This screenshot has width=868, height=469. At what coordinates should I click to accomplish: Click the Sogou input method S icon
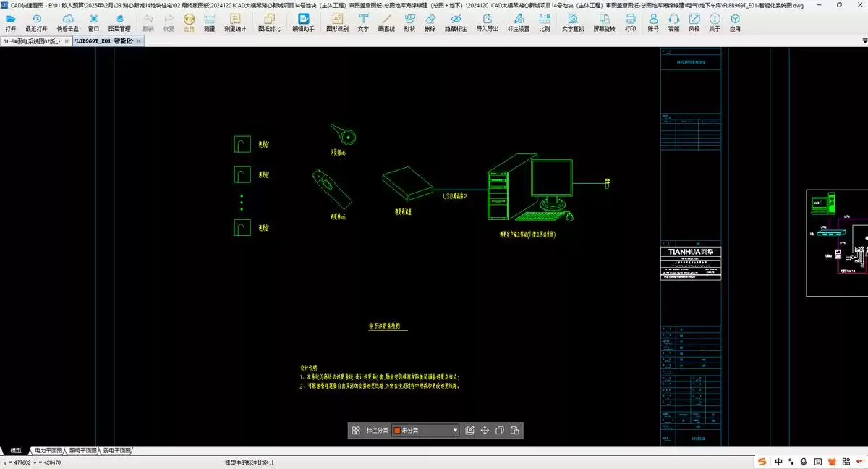[x=762, y=462]
